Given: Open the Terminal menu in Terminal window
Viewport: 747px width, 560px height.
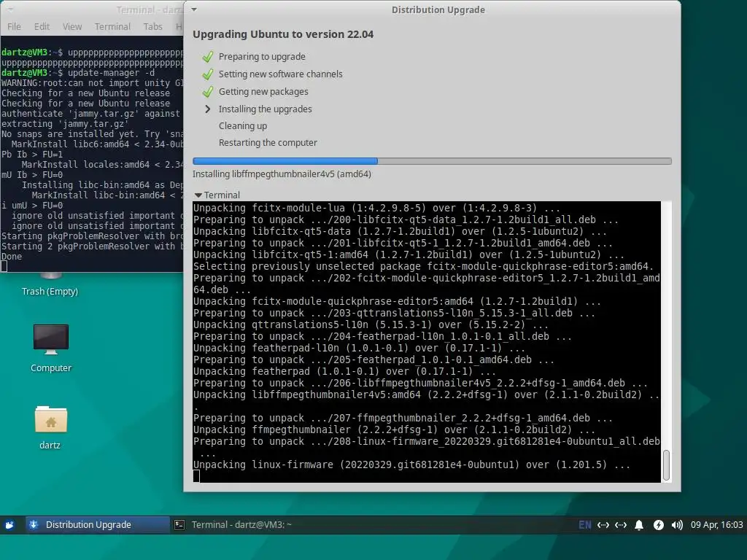Looking at the screenshot, I should click(112, 27).
